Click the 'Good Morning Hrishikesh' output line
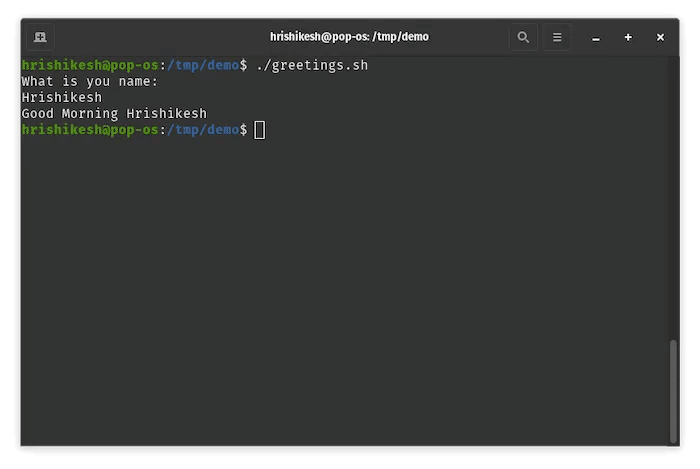This screenshot has height=469, width=700. click(x=114, y=114)
